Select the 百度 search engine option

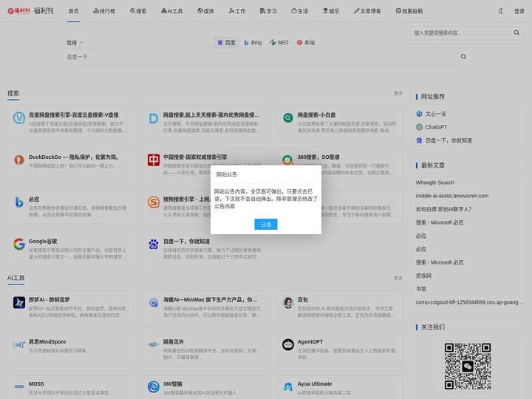[x=226, y=42]
